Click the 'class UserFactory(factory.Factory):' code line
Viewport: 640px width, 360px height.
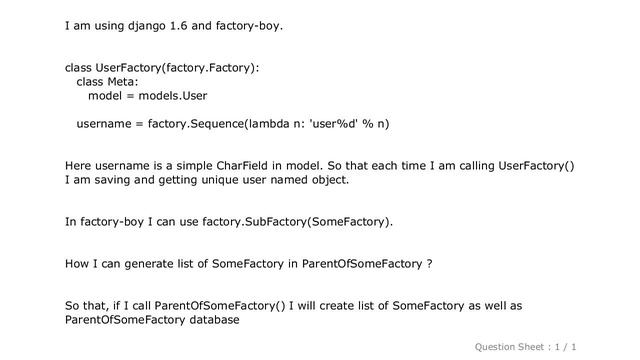coord(162,68)
